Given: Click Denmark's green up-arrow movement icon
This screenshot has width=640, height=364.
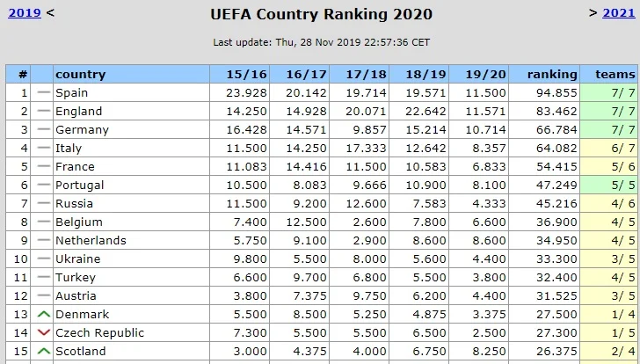Looking at the screenshot, I should pyautogui.click(x=44, y=315).
